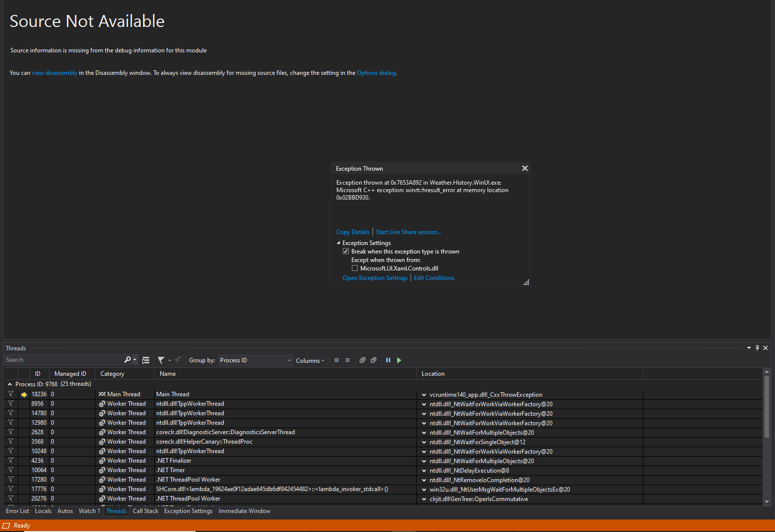Click flag icon for thread 8956
Viewport: 775px width, 532px height.
tap(10, 404)
